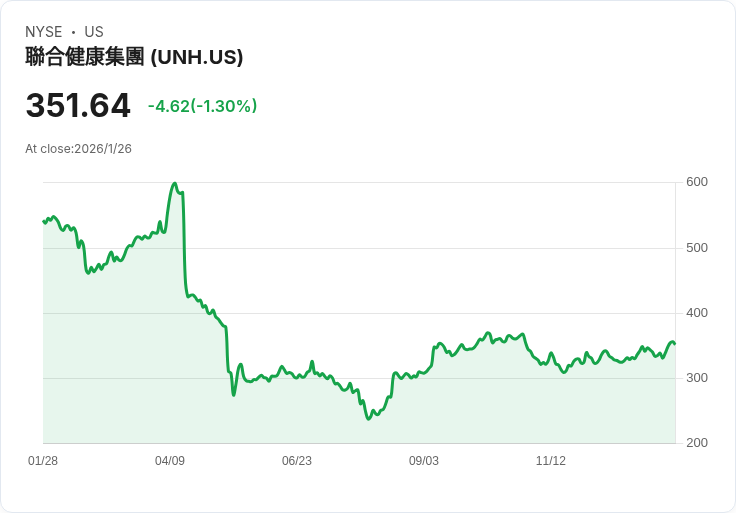Viewport: 736px width, 513px height.
Task: Click the -4.62(-1.30%) price change
Action: pyautogui.click(x=202, y=106)
